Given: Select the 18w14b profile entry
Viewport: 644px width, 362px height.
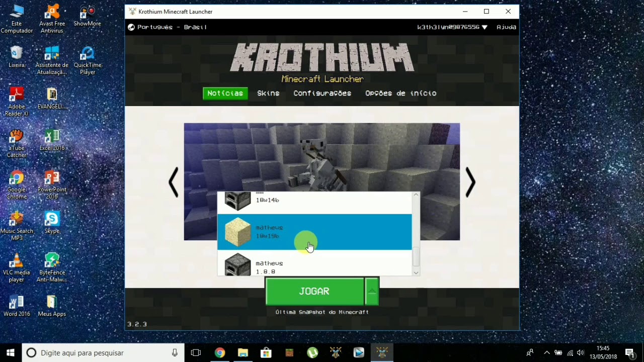Looking at the screenshot, I should click(x=314, y=203).
